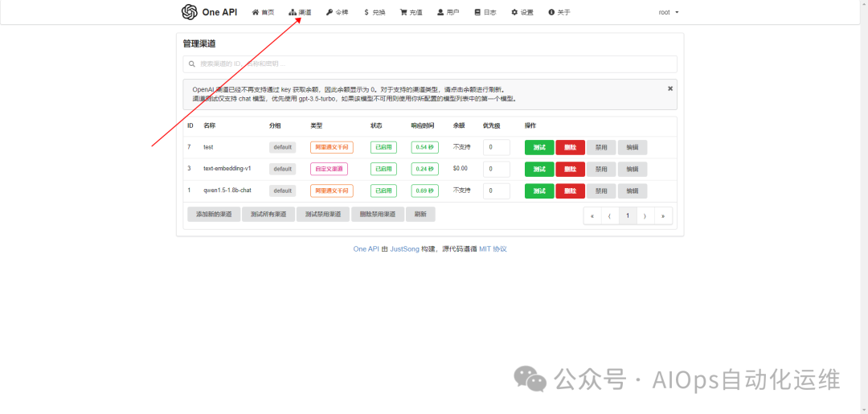Viewport: 868px width, 414px height.
Task: Edit the test channel with 编辑
Action: click(x=633, y=147)
